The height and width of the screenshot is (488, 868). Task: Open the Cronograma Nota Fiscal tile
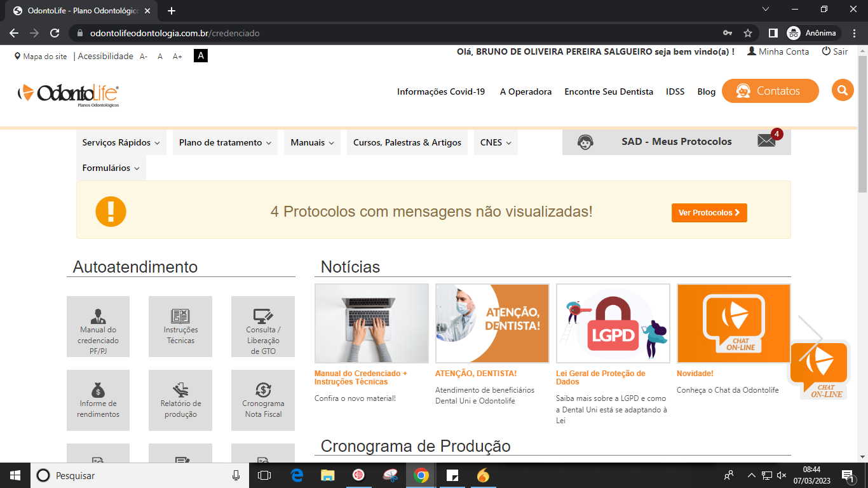coord(263,400)
